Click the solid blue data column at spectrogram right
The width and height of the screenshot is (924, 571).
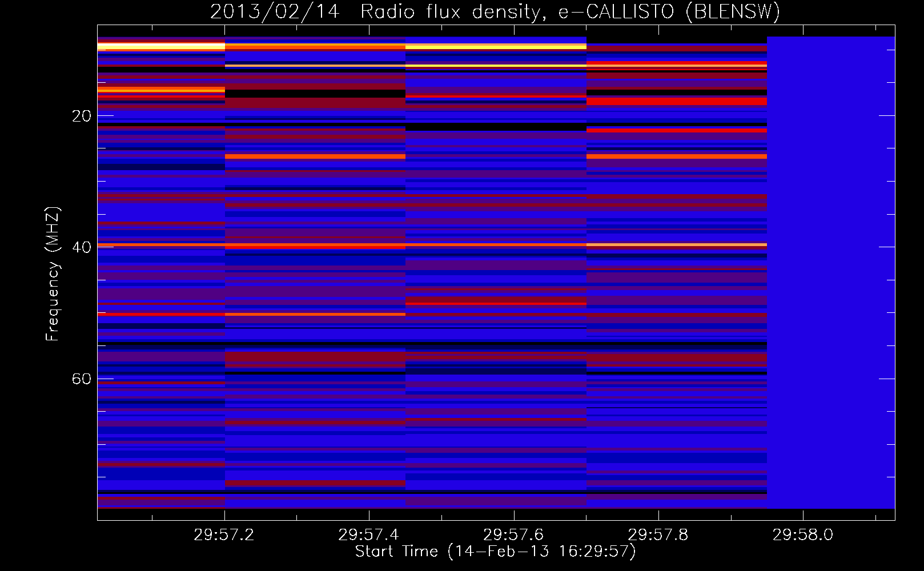pyautogui.click(x=831, y=272)
